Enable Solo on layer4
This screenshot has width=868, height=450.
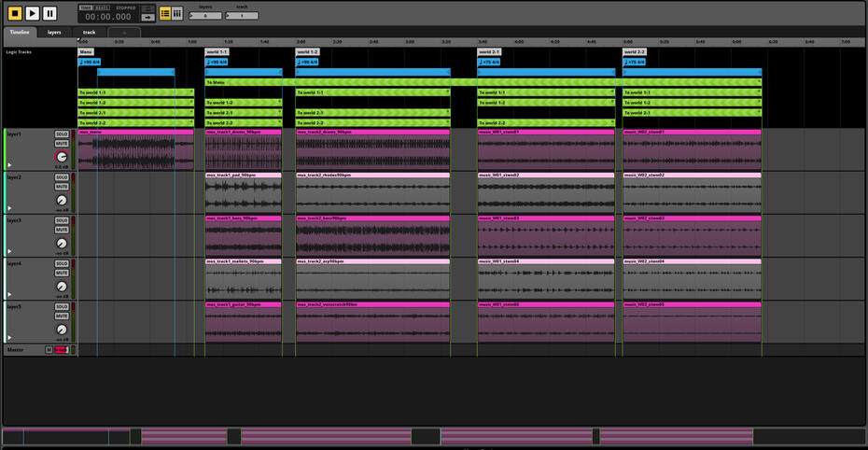[62, 263]
